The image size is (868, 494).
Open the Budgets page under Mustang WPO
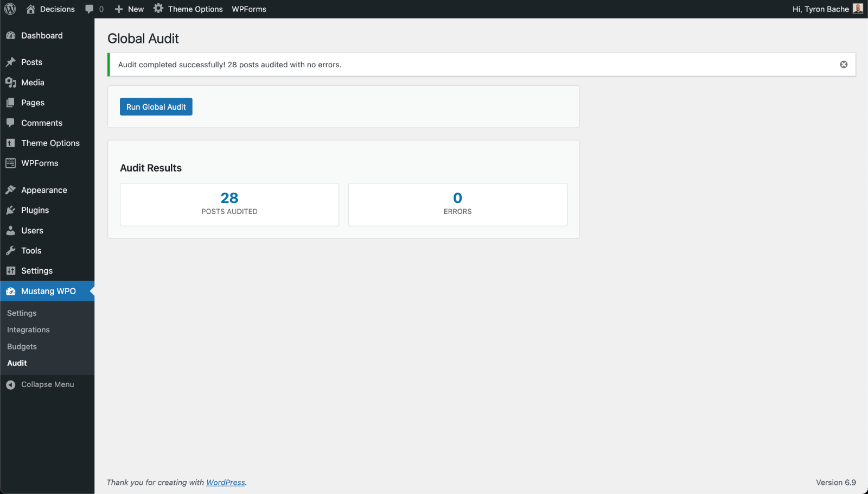[22, 346]
